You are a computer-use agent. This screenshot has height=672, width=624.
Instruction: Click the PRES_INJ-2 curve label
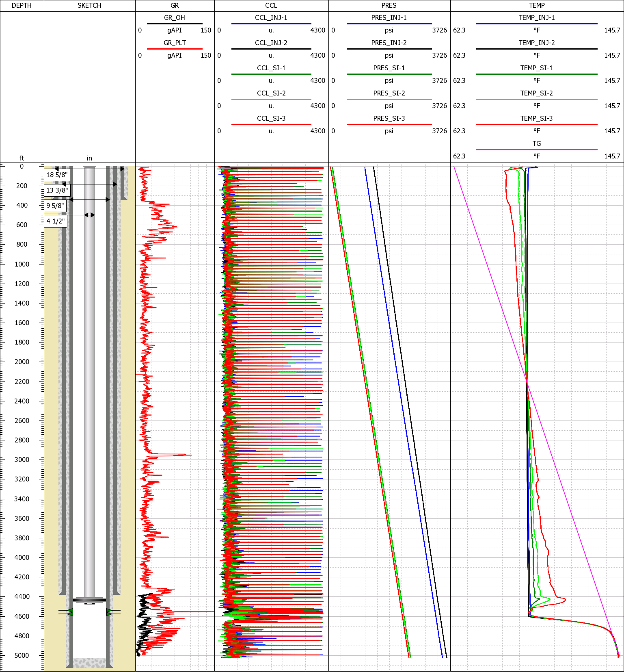(389, 43)
